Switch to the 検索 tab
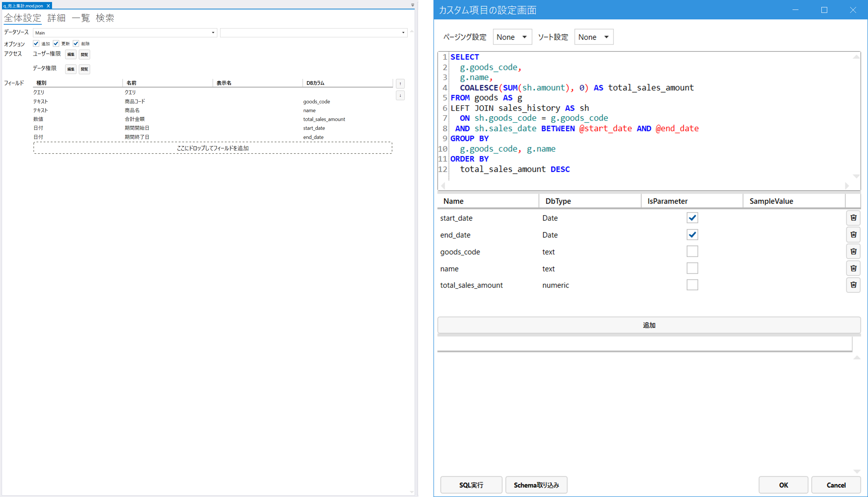 click(x=105, y=18)
